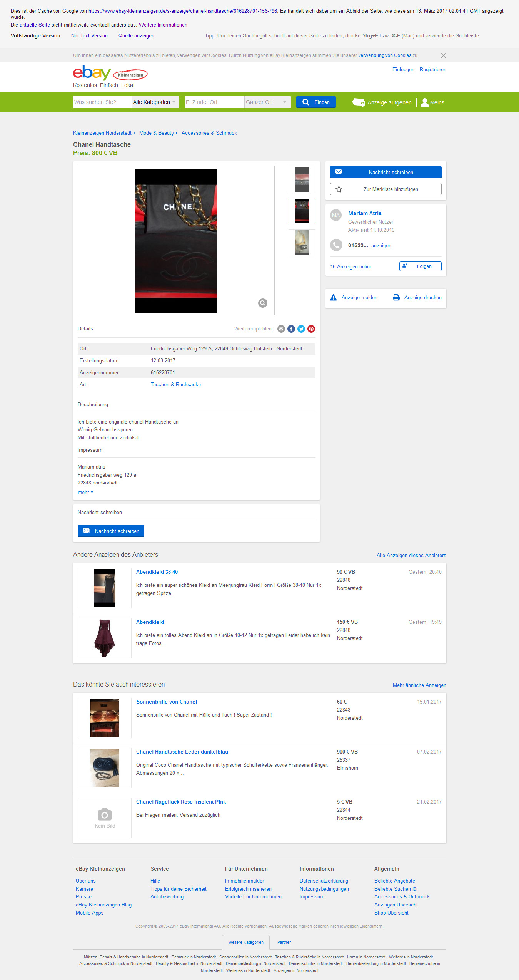
Task: Open the Abendkleid 38-40 listing
Action: click(157, 572)
